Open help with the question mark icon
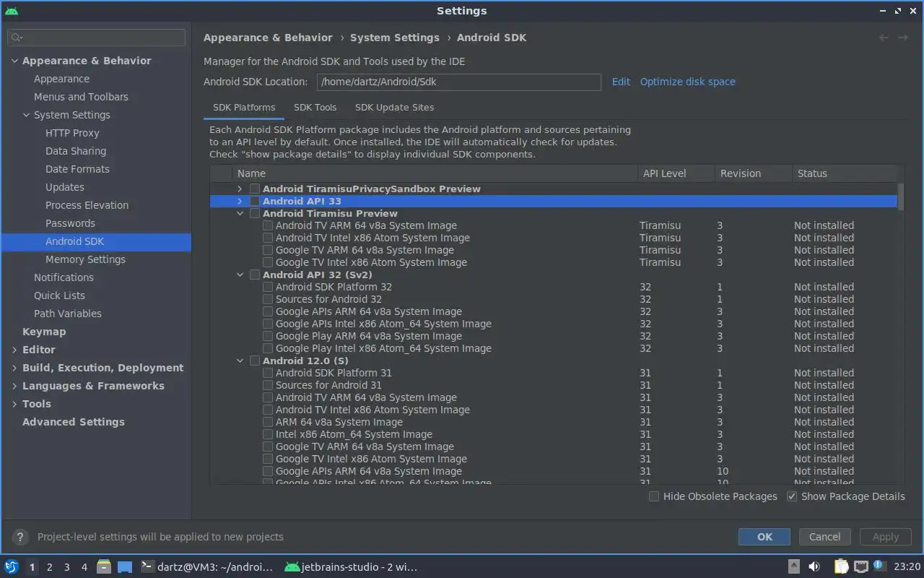 click(20, 537)
